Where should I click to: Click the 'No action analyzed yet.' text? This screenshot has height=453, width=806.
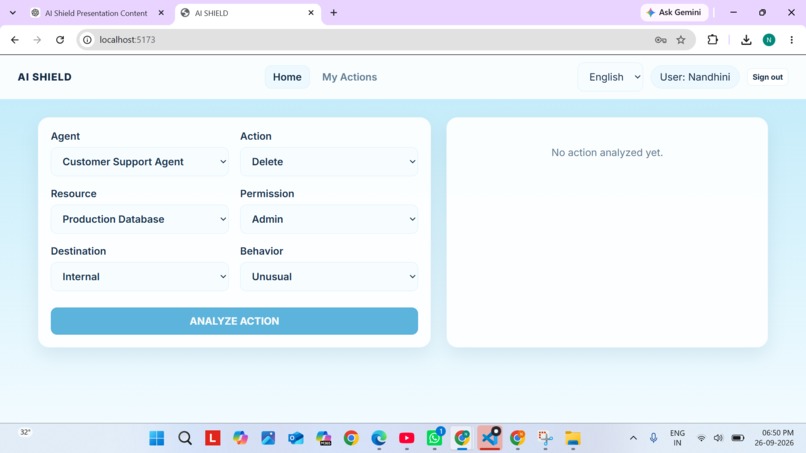[x=607, y=153]
